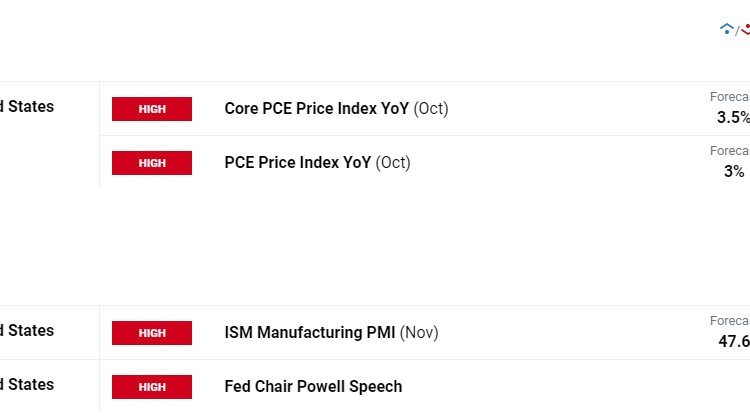Click Forecast label above 3.5%

730,98
